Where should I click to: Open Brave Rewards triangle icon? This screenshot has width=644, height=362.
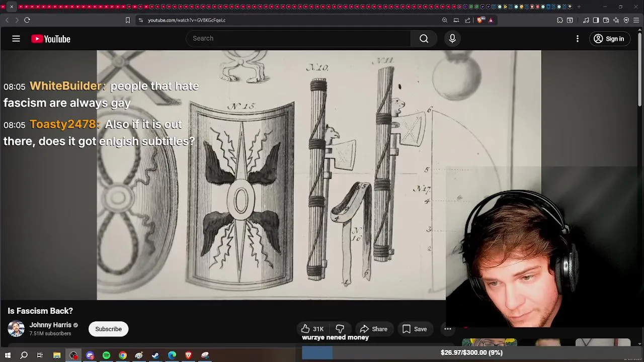491,20
